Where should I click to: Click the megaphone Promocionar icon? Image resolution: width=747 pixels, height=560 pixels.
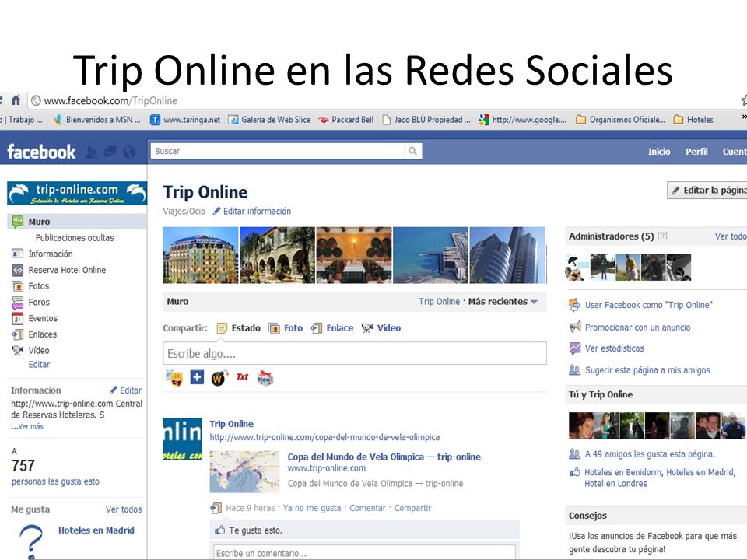pos(575,327)
